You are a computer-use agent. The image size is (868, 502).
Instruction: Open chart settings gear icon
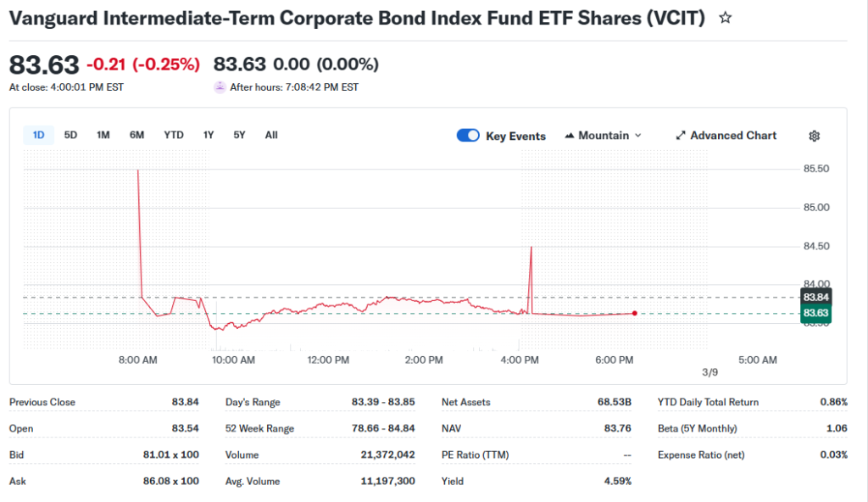point(815,136)
